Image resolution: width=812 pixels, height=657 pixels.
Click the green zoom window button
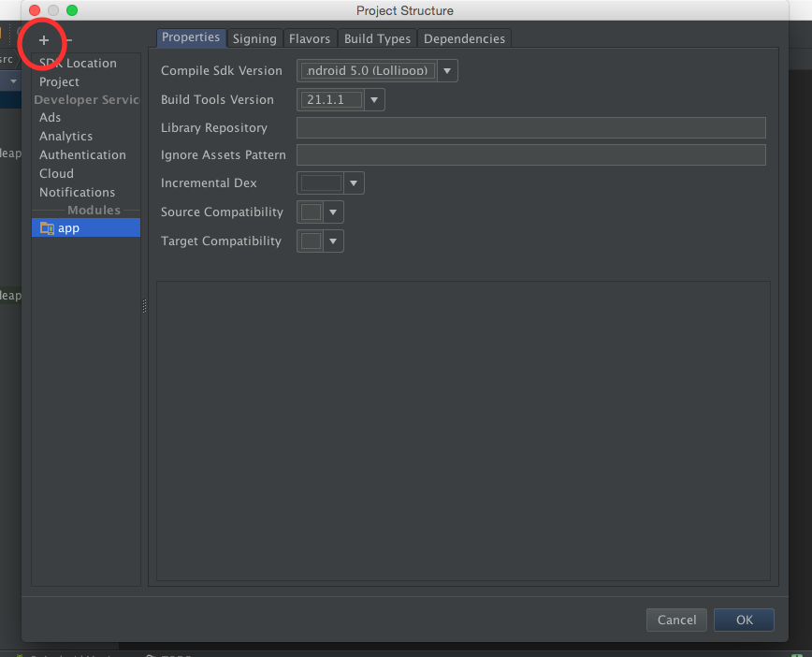coord(72,10)
